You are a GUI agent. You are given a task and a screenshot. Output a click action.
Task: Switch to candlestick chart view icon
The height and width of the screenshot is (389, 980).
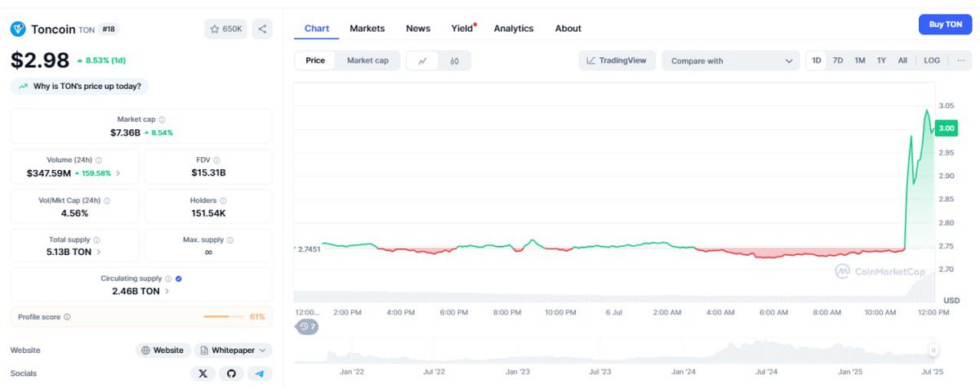pos(455,60)
